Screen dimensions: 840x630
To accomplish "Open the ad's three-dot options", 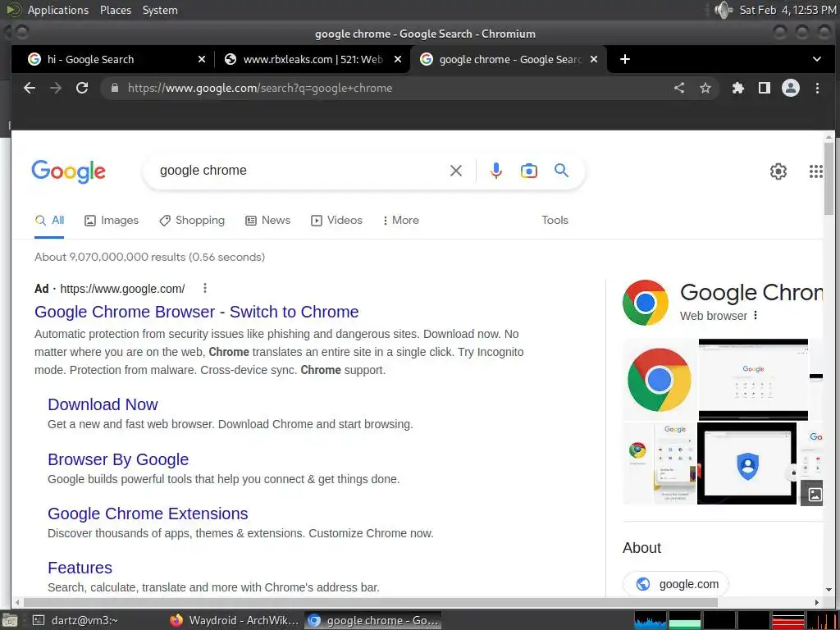I will coord(204,288).
